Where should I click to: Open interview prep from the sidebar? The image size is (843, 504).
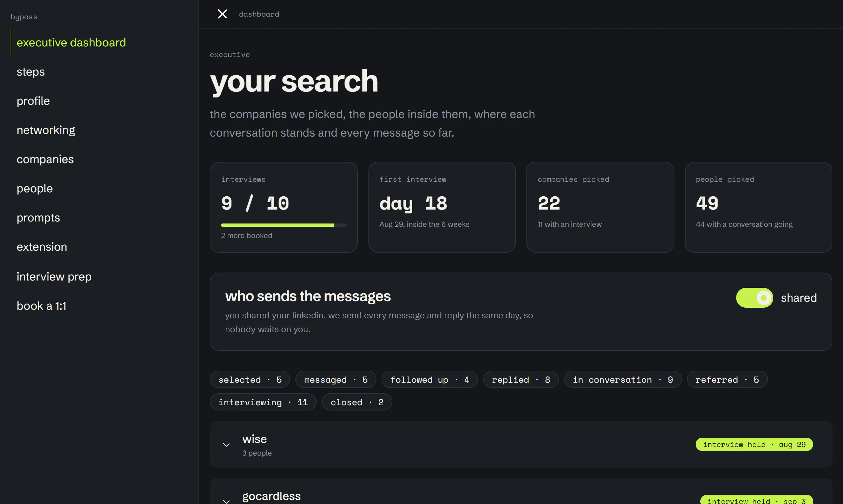[54, 277]
